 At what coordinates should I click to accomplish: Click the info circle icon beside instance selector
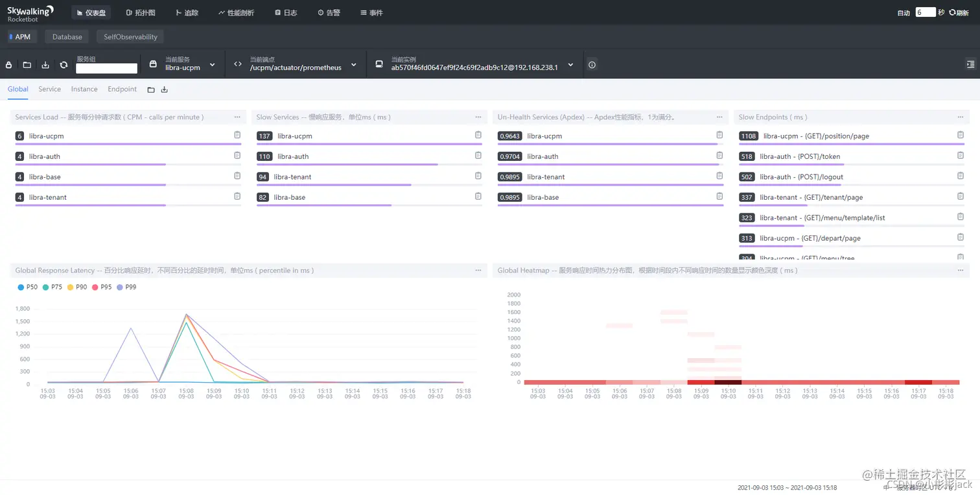pos(592,65)
